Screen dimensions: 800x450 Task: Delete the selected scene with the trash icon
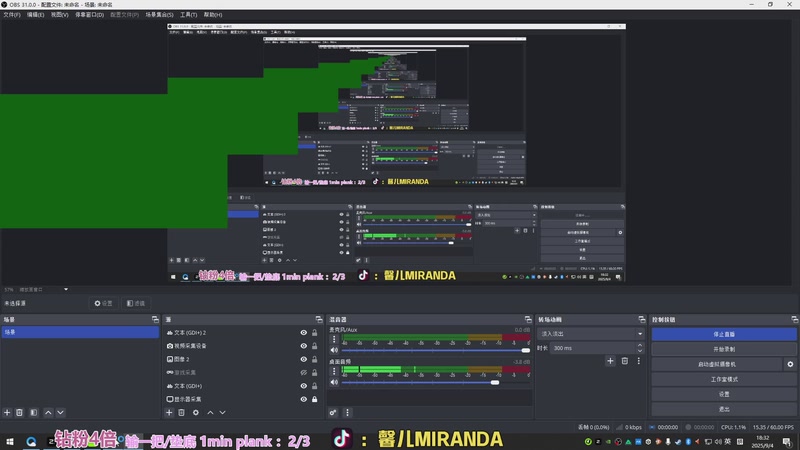19,412
